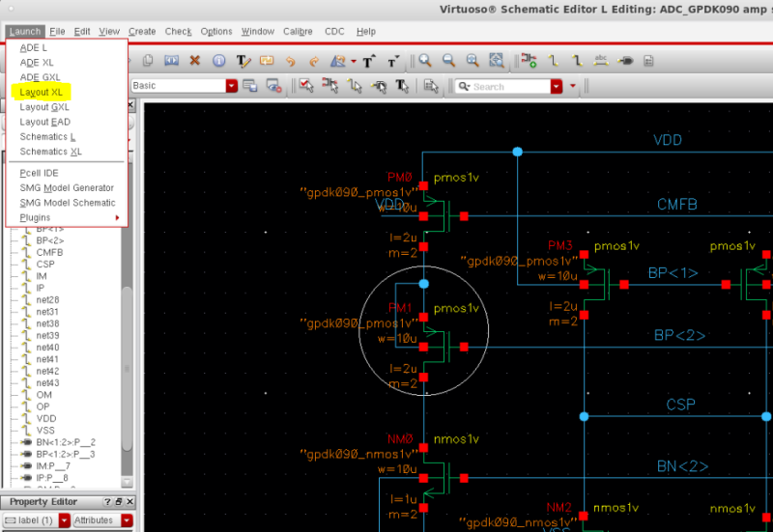
Task: Select the VDD net in navigator
Action: [x=46, y=418]
